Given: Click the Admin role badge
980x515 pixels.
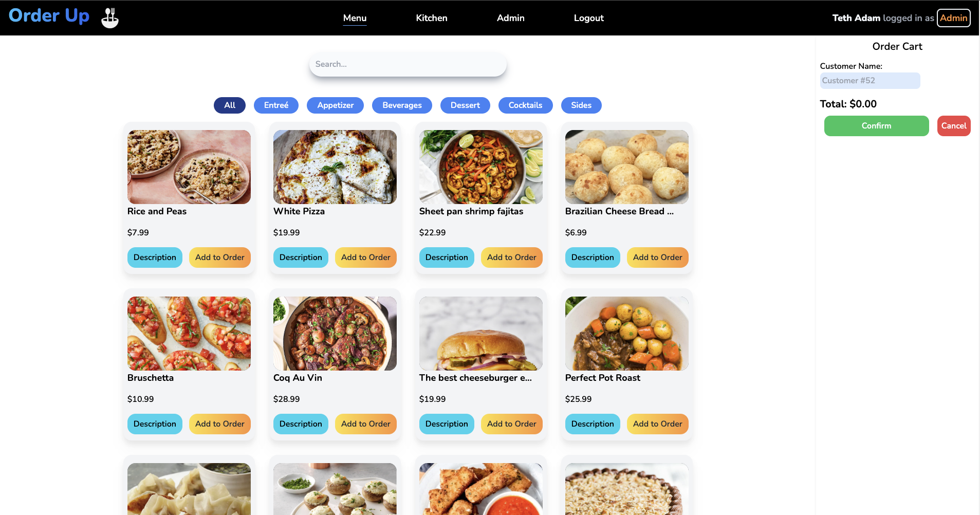Looking at the screenshot, I should (x=953, y=18).
